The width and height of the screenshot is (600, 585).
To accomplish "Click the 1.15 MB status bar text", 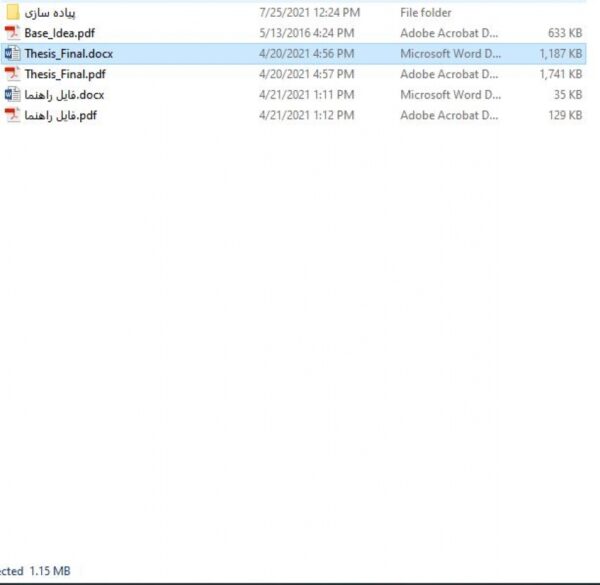I will click(50, 571).
